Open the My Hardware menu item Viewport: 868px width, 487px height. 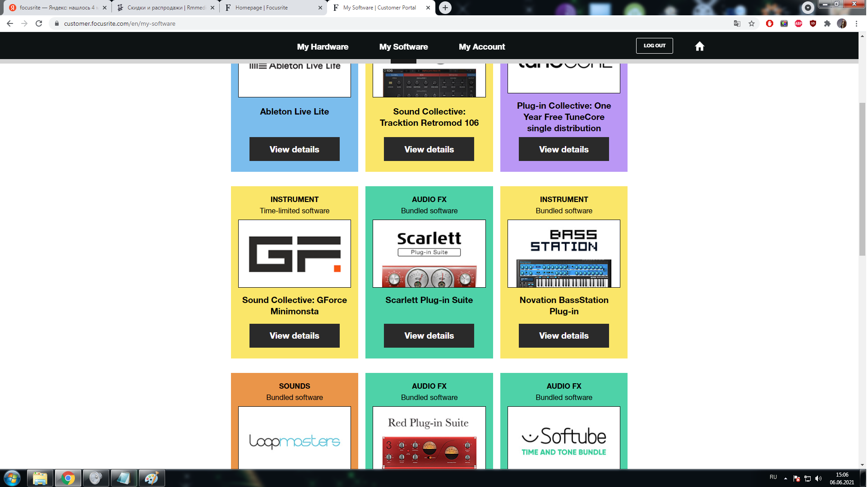tap(323, 47)
